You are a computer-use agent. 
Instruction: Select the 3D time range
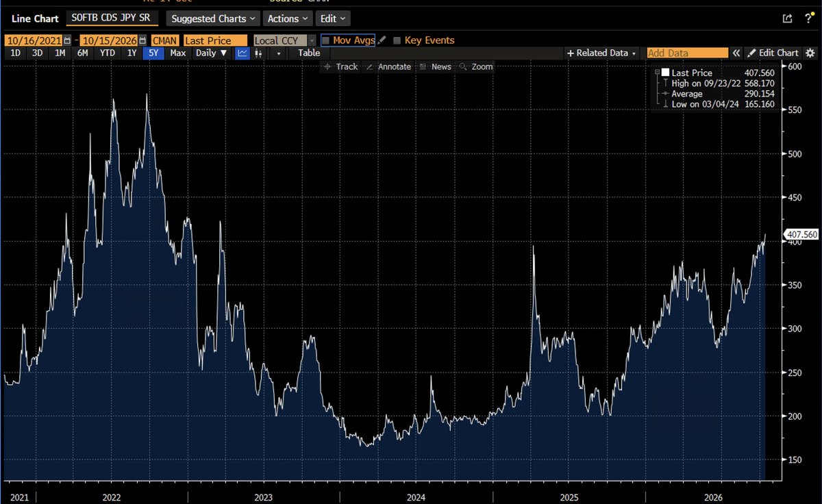(37, 53)
